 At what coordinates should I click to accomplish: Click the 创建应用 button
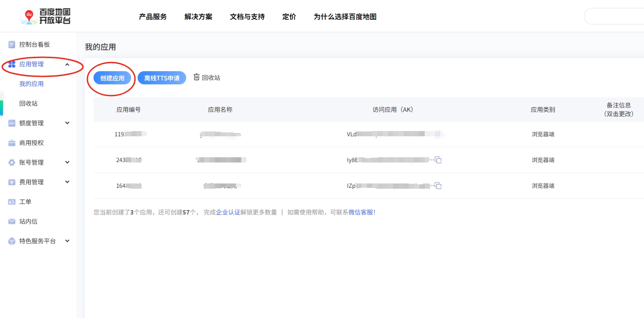coord(112,78)
